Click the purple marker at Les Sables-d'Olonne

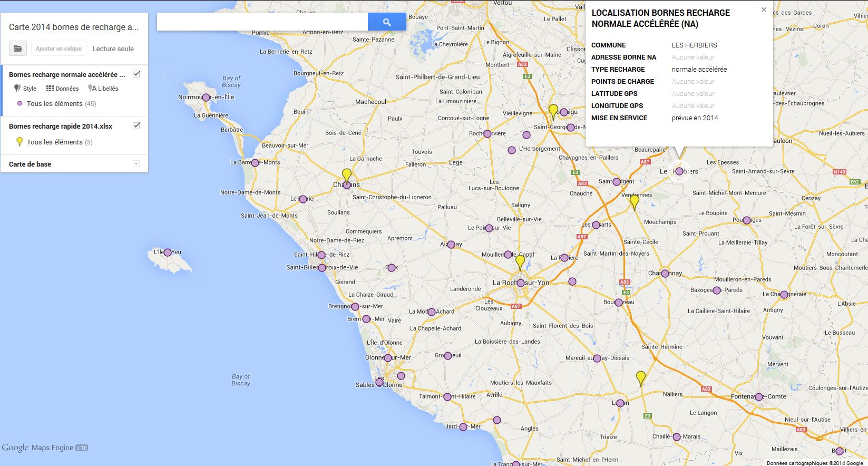379,383
